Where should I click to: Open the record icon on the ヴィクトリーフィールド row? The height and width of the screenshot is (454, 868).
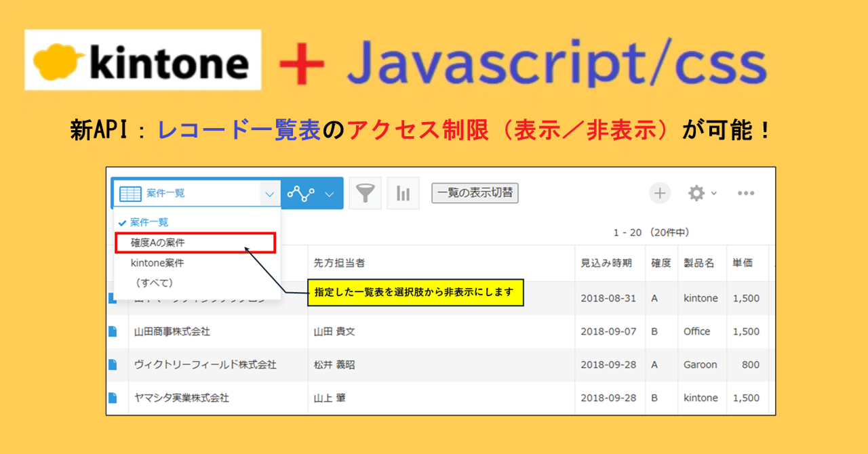(x=115, y=365)
